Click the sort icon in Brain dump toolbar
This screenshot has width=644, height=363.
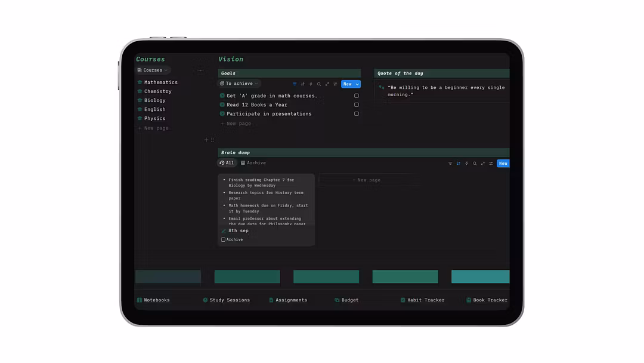(459, 164)
